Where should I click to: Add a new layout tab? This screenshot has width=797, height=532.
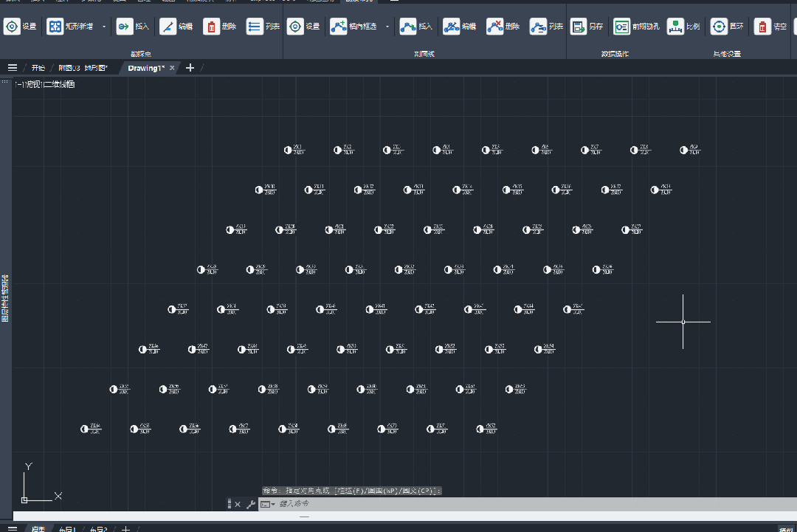point(125,529)
